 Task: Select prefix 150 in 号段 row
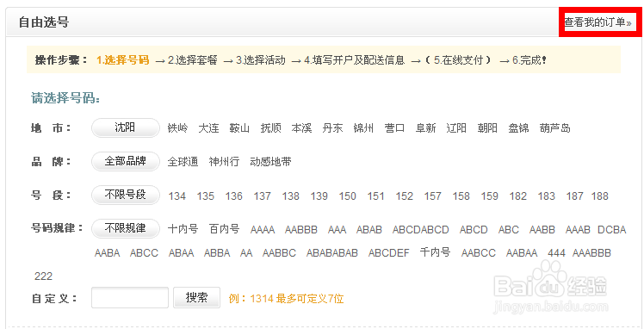tap(348, 196)
